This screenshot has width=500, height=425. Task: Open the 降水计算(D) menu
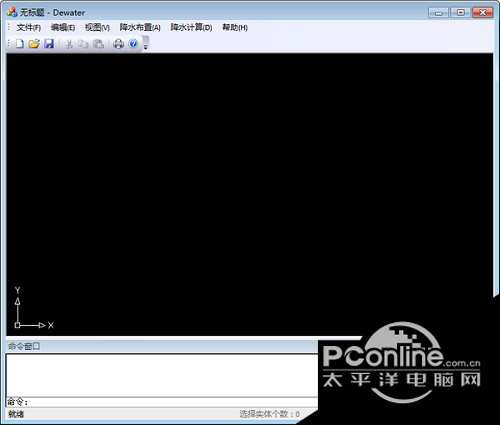(191, 28)
